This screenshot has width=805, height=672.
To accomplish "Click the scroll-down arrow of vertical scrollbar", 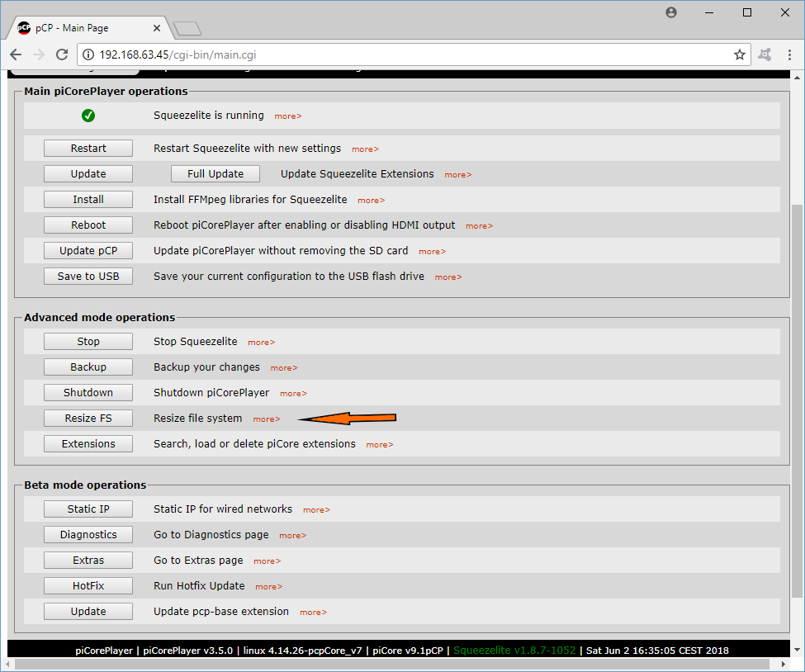I will point(796,650).
